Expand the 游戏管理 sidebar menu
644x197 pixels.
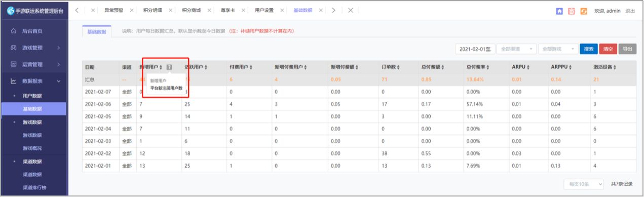59,48
